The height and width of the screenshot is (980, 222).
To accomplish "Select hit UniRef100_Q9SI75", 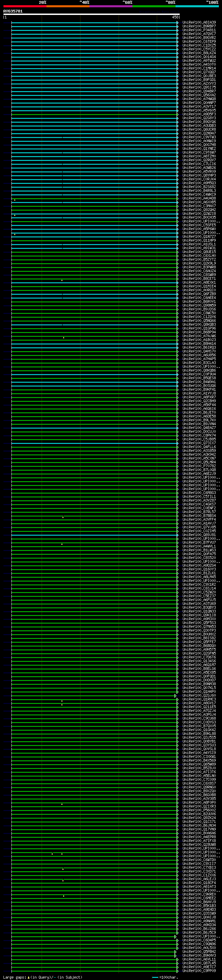I will pos(199,88).
